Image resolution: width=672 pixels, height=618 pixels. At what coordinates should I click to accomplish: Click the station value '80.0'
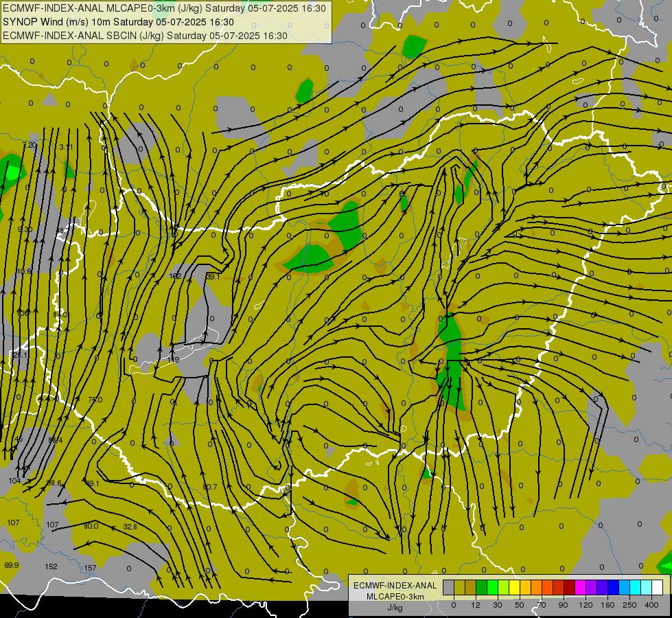click(x=91, y=526)
